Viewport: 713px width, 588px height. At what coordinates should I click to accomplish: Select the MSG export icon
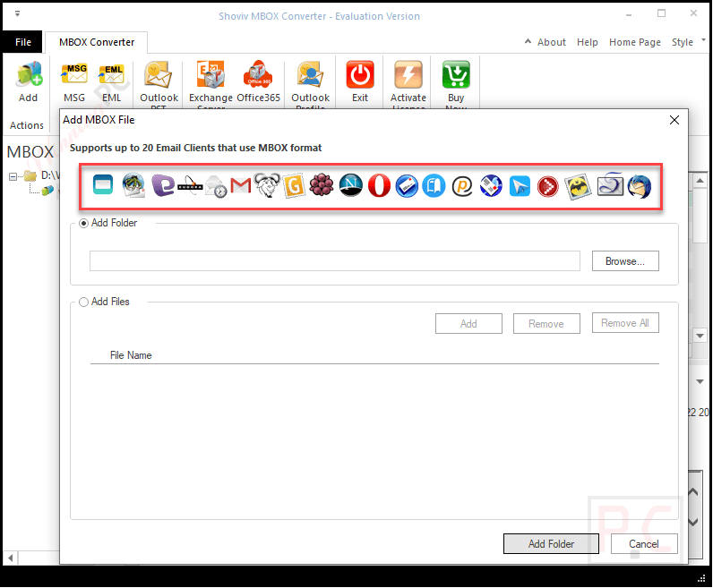(x=74, y=74)
